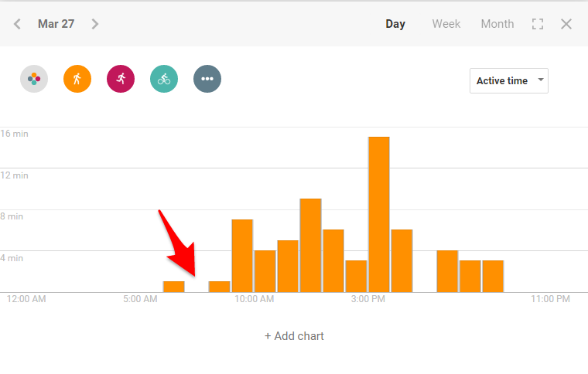Switch to Day view
This screenshot has height=374, width=588.
tap(395, 24)
